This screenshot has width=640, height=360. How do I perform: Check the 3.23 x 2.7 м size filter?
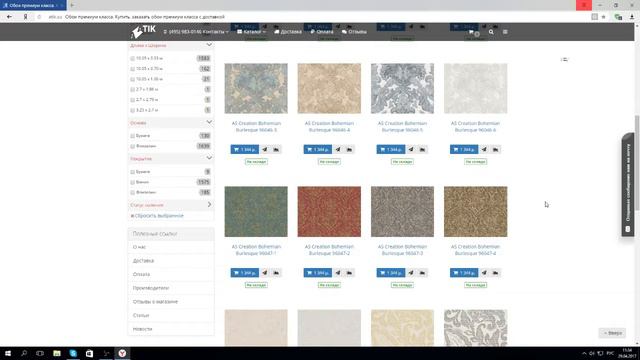(132, 110)
